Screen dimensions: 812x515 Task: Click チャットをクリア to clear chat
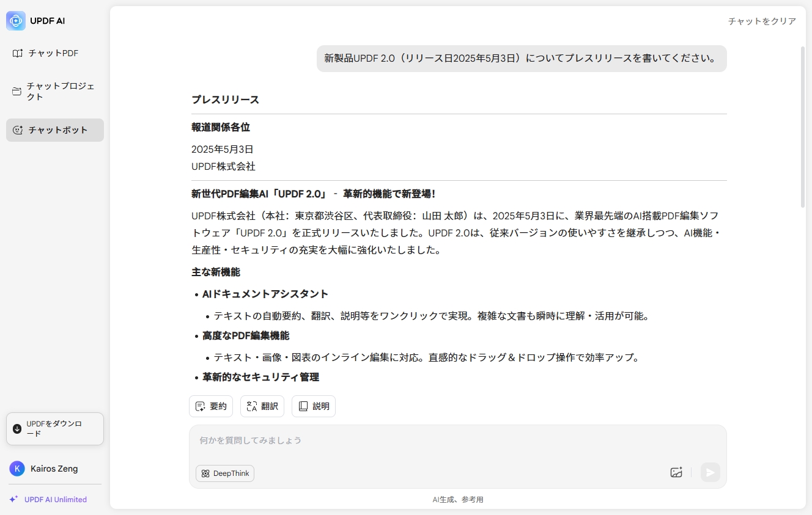coord(762,21)
